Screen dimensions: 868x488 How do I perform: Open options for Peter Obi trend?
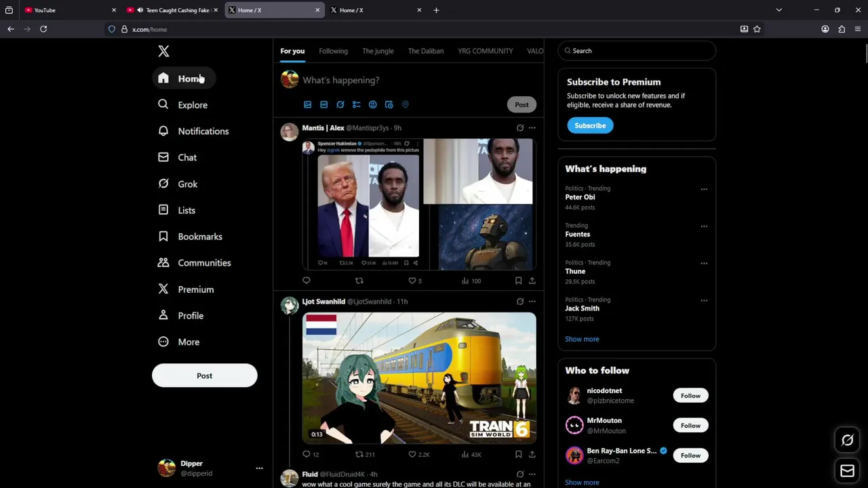[x=704, y=189]
